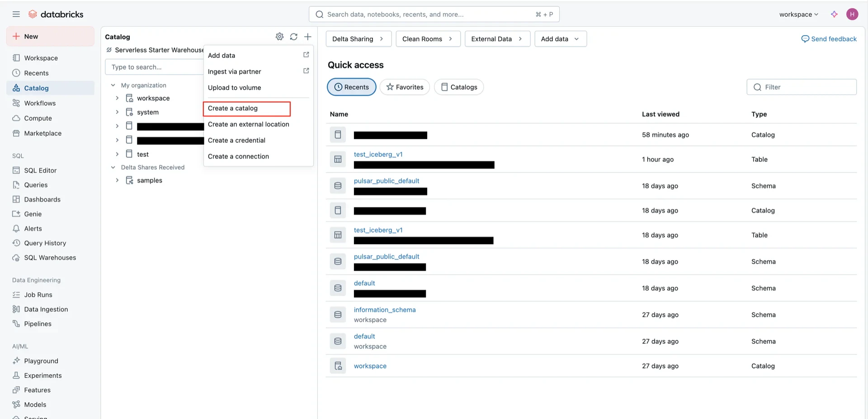Refresh the catalog tree
The image size is (868, 419).
[x=294, y=37]
